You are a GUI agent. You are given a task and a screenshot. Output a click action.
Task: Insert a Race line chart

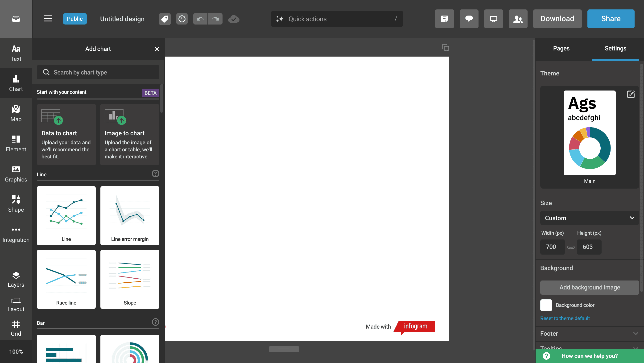[x=66, y=279]
